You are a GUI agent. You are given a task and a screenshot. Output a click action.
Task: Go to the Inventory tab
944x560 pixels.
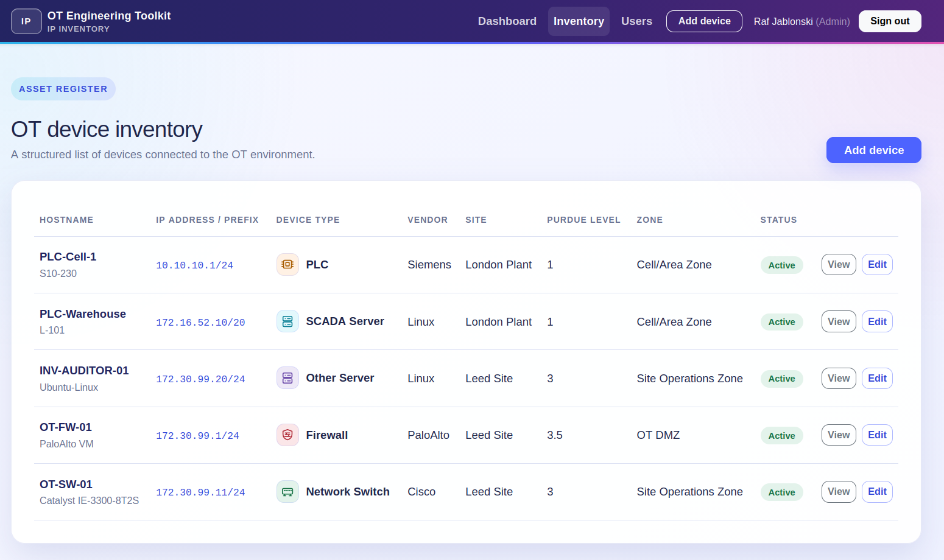point(579,21)
